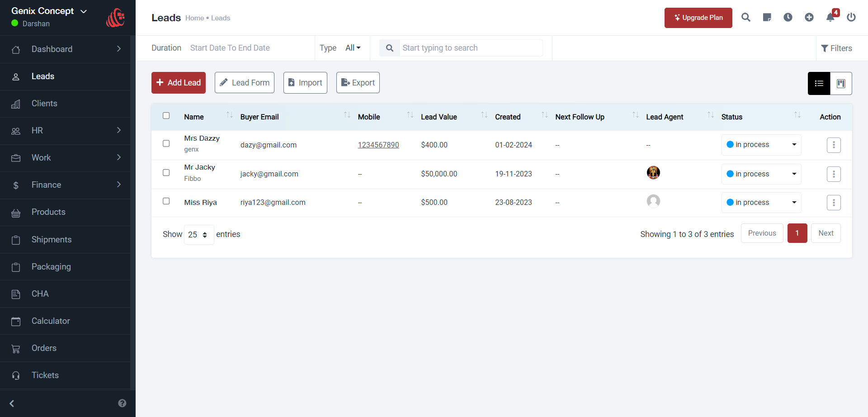Open Leads in the sidebar
This screenshot has width=868, height=417.
coord(65,76)
